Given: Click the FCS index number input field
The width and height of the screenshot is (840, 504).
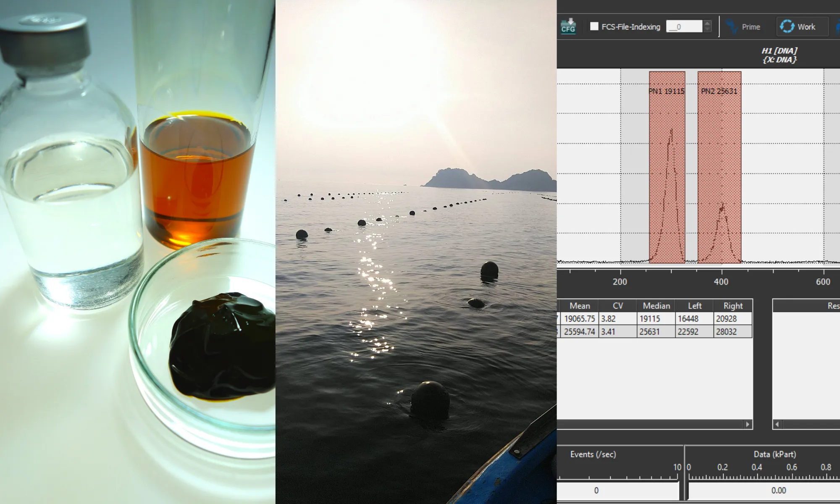Looking at the screenshot, I should coord(684,26).
